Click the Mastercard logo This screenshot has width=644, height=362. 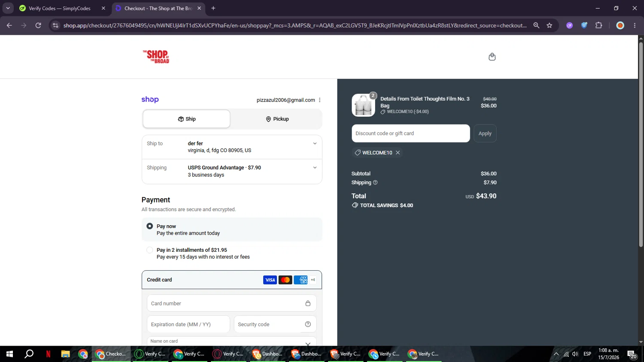coord(285,280)
